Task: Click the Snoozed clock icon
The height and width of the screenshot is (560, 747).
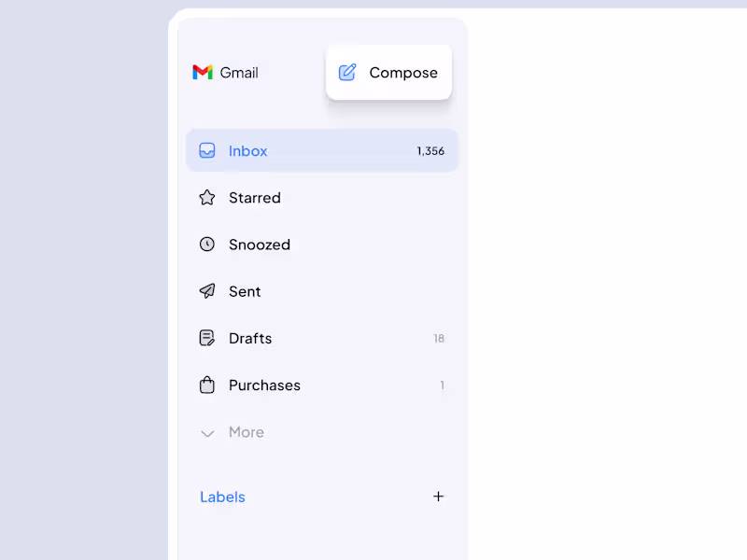Action: [207, 245]
